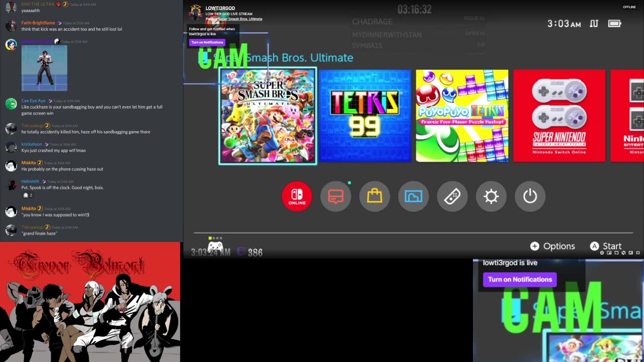Click the END THE ULTRA avatar in Discord
The image size is (644, 362).
11,7
